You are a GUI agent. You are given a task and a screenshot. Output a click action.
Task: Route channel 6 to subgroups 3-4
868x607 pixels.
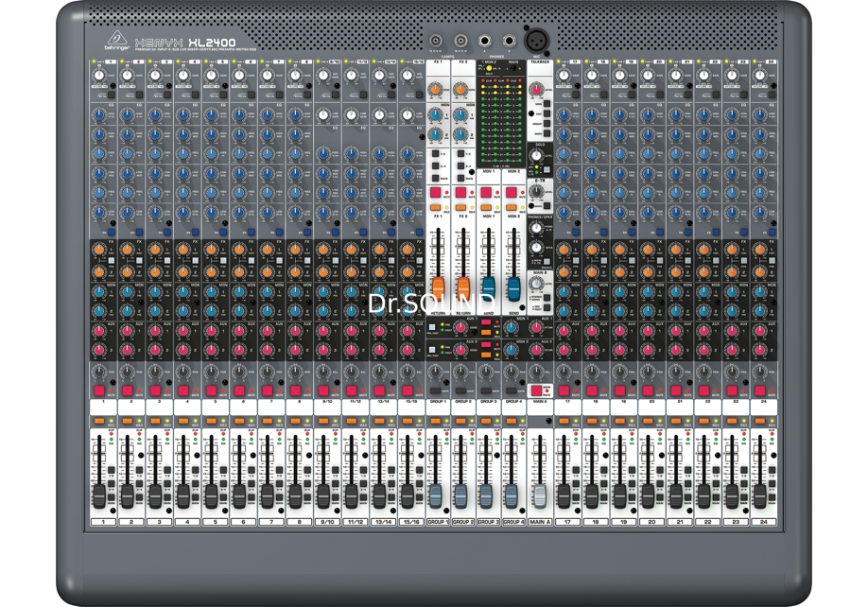pyautogui.click(x=252, y=483)
